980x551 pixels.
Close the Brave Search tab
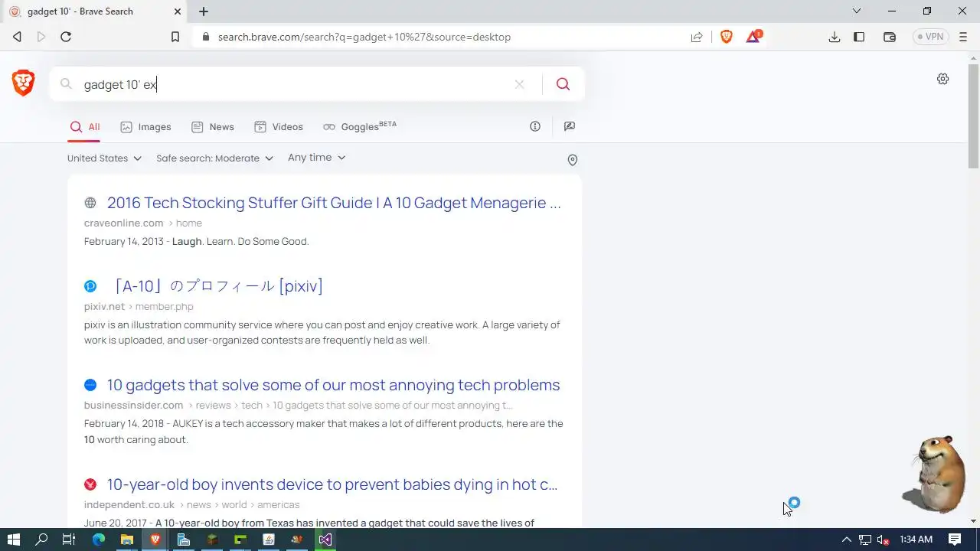coord(178,11)
